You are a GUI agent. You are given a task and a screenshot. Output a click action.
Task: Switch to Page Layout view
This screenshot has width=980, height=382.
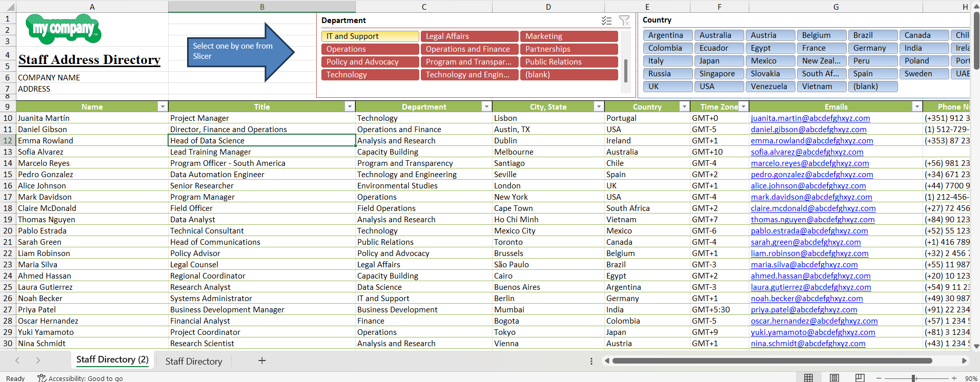[834, 378]
